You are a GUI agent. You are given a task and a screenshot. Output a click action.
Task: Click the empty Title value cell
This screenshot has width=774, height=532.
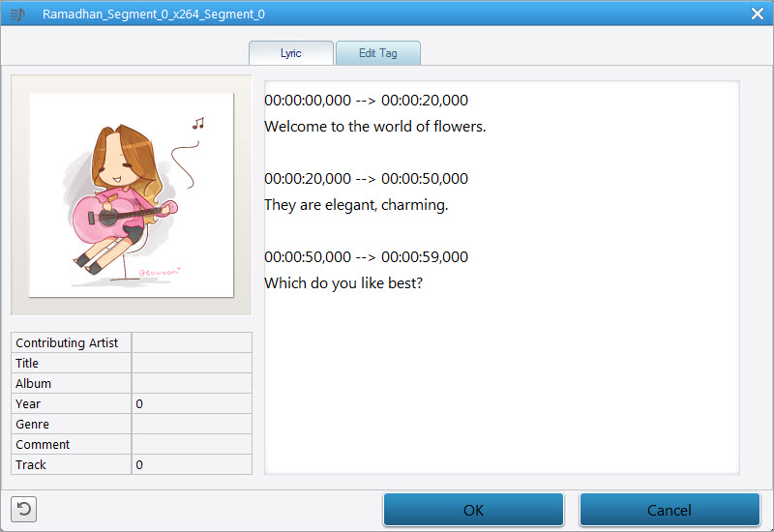point(191,363)
